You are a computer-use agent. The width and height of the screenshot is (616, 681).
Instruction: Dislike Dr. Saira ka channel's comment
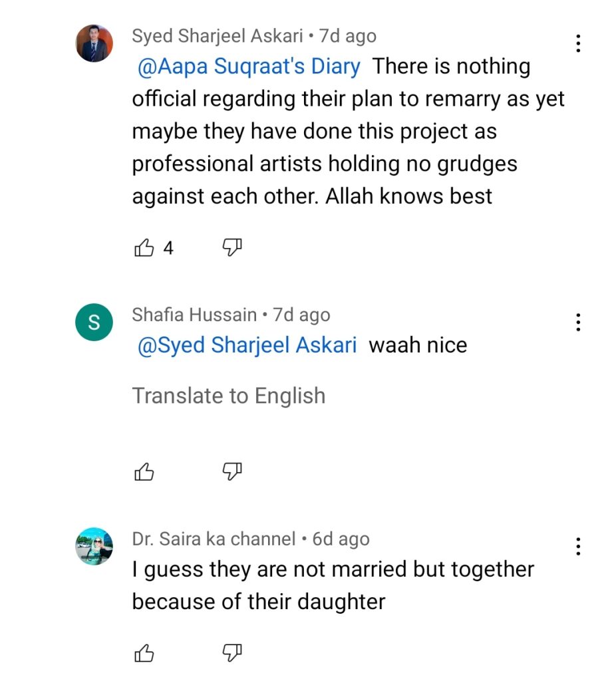pos(231,654)
